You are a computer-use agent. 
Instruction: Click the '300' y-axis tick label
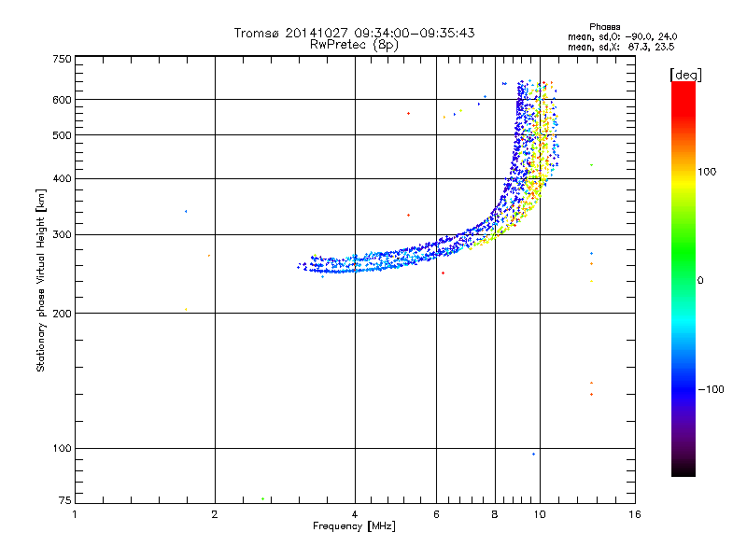tap(62, 235)
